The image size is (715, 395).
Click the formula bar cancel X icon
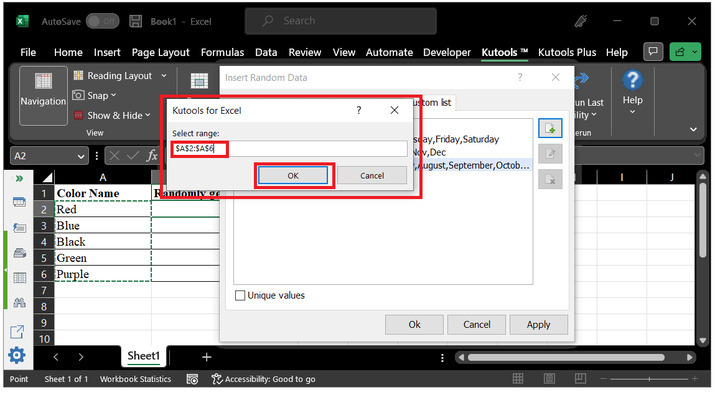pyautogui.click(x=114, y=156)
